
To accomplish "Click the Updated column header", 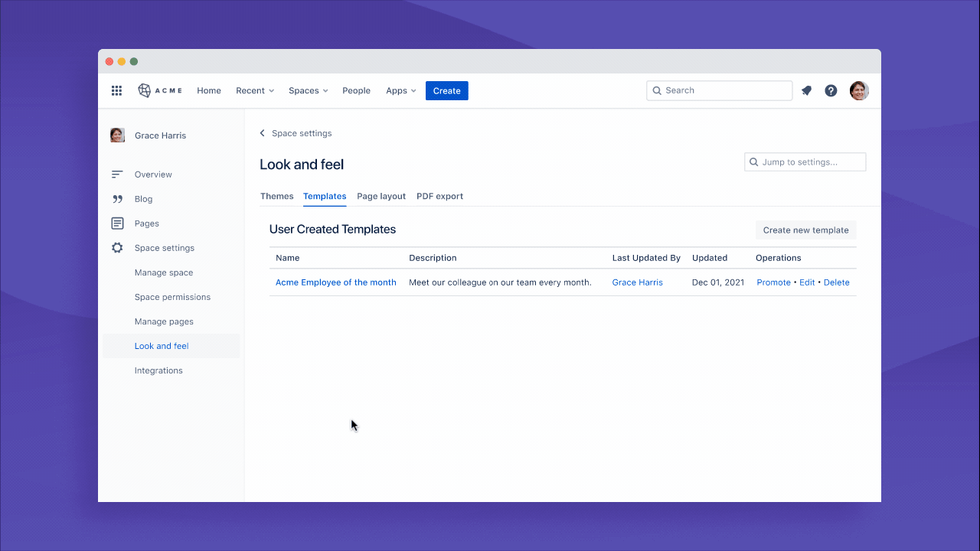I will tap(710, 258).
